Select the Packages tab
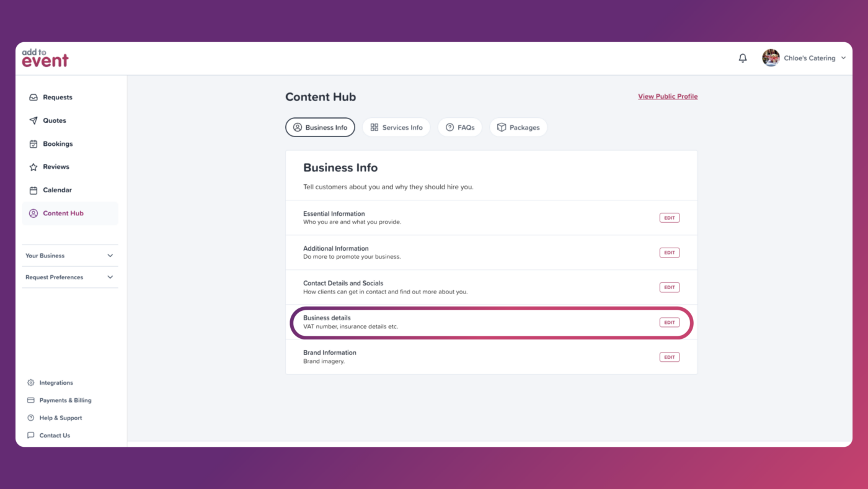The width and height of the screenshot is (868, 489). (518, 127)
